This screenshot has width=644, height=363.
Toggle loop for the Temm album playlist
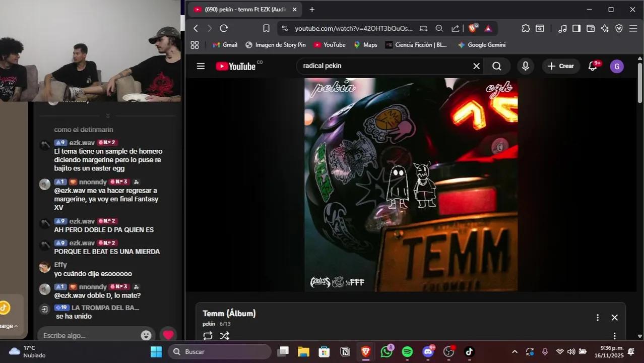(x=208, y=335)
